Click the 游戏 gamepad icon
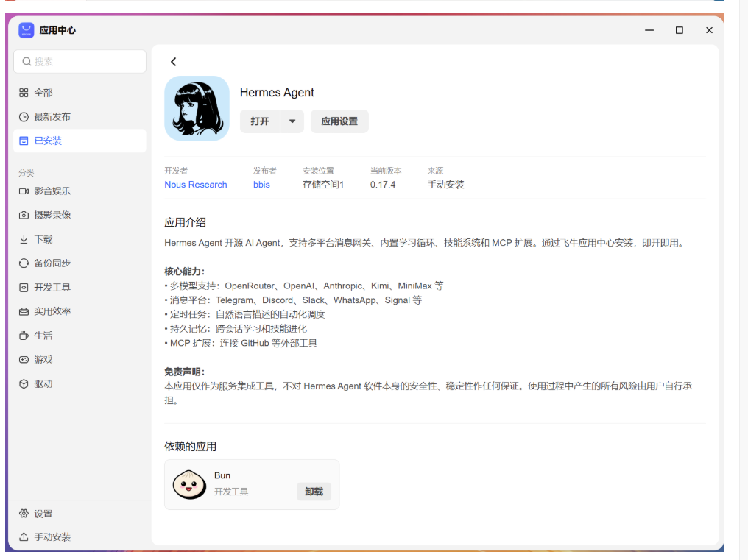This screenshot has width=748, height=560. [x=24, y=360]
